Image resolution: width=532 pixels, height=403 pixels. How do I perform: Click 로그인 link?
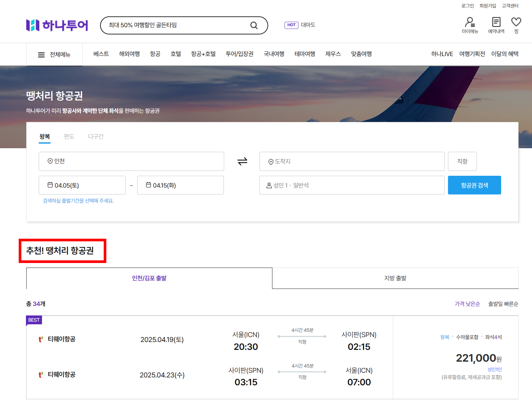(468, 6)
